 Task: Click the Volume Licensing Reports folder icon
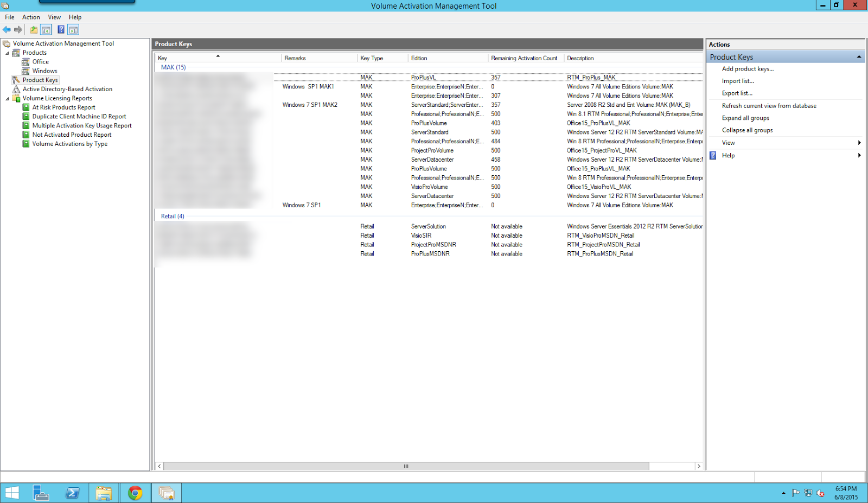click(16, 98)
